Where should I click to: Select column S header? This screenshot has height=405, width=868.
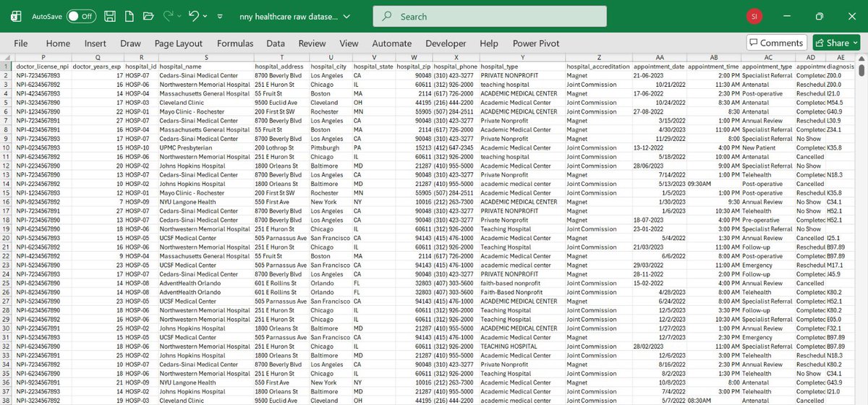[x=206, y=56]
